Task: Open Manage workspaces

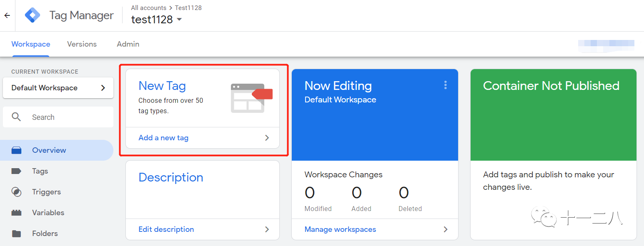Action: [x=340, y=229]
